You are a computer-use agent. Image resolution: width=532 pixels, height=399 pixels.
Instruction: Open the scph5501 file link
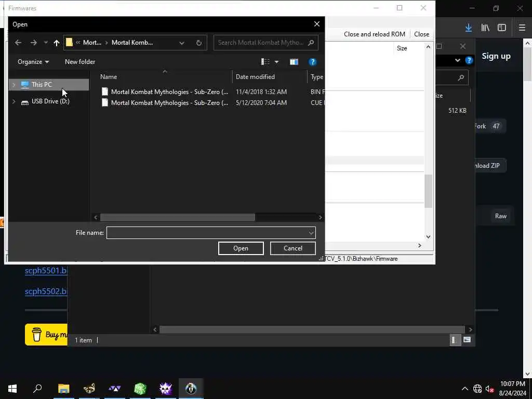pyautogui.click(x=46, y=270)
